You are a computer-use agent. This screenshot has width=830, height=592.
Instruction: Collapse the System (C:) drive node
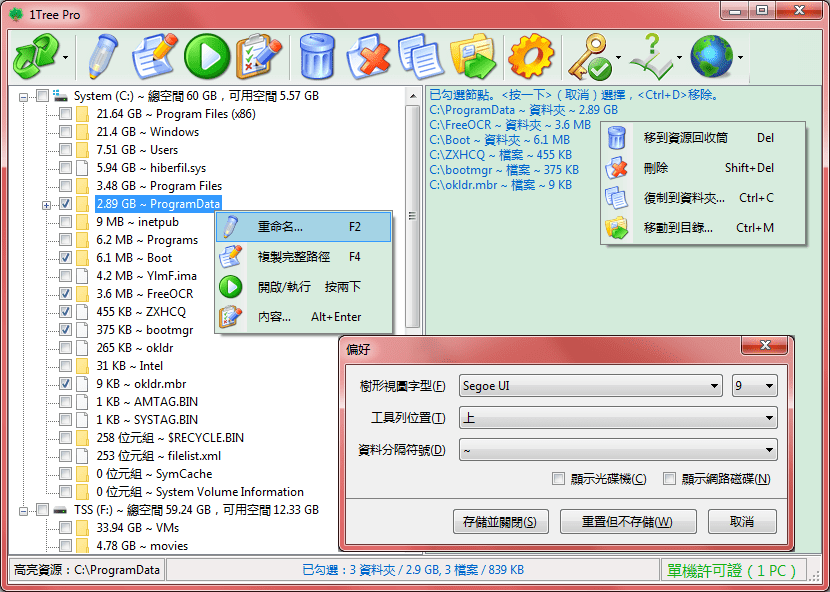pyautogui.click(x=23, y=96)
